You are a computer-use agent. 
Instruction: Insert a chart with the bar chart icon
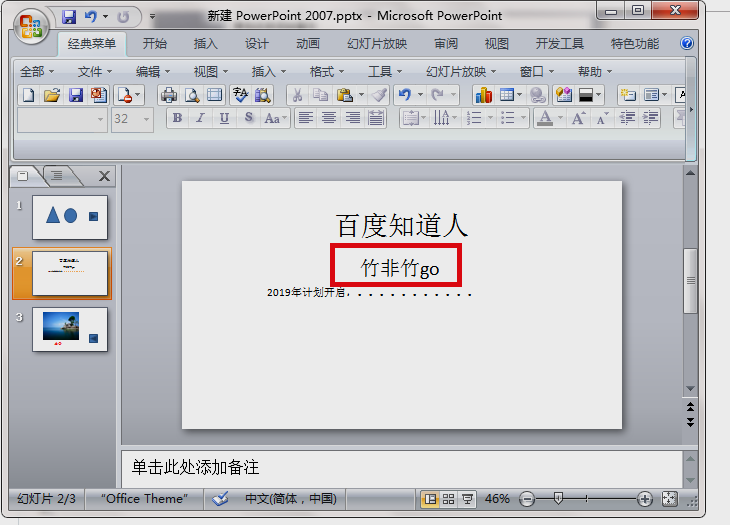click(484, 95)
